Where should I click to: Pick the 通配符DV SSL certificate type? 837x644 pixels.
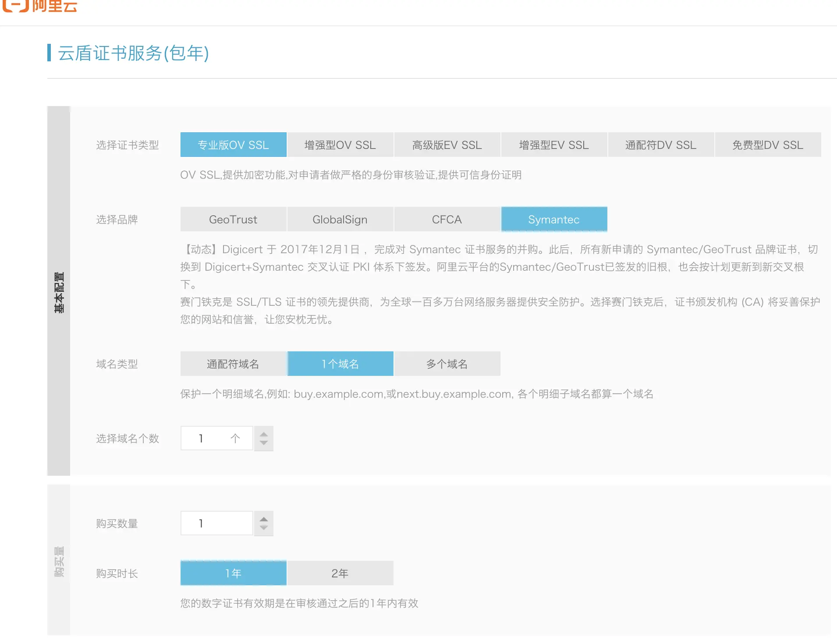click(661, 145)
